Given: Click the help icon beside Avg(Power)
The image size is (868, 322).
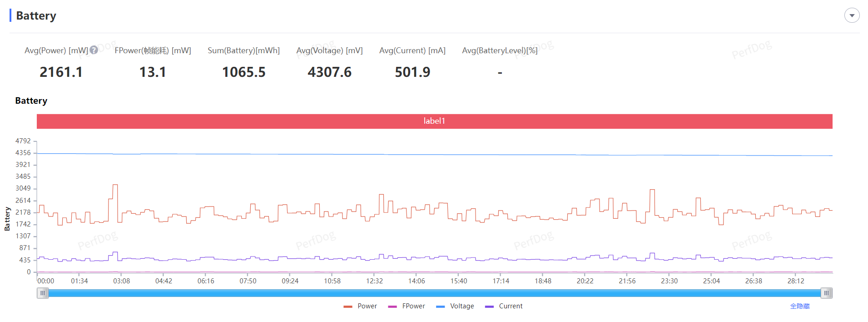Looking at the screenshot, I should tap(94, 50).
